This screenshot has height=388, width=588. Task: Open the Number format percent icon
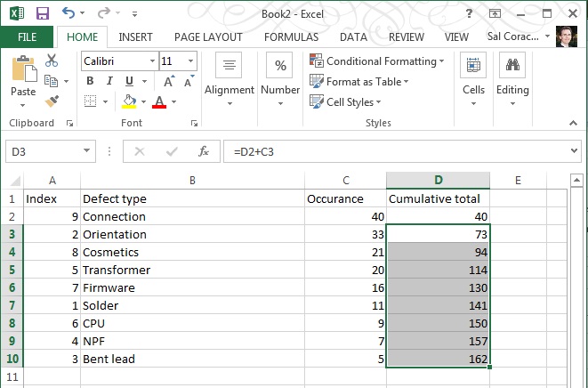pos(280,66)
